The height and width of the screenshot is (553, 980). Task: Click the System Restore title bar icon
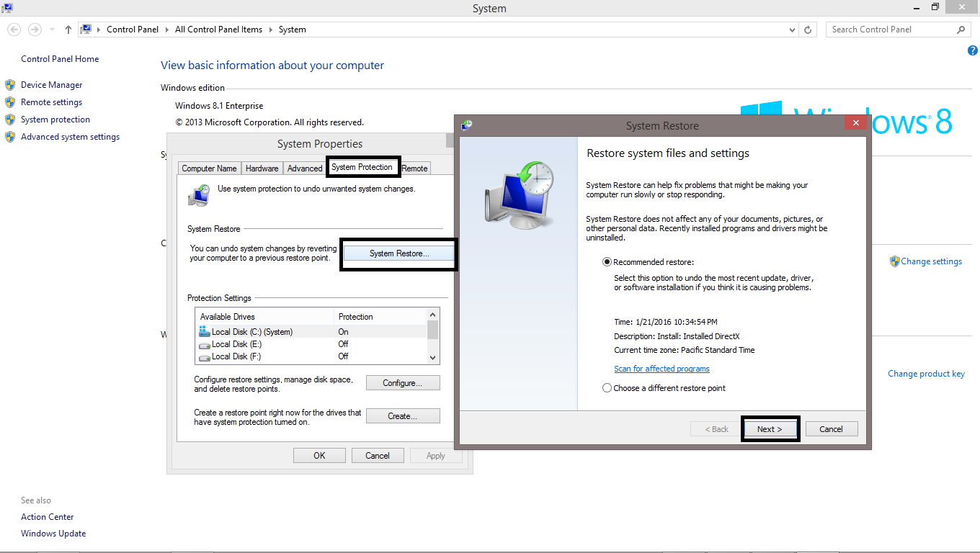click(466, 125)
